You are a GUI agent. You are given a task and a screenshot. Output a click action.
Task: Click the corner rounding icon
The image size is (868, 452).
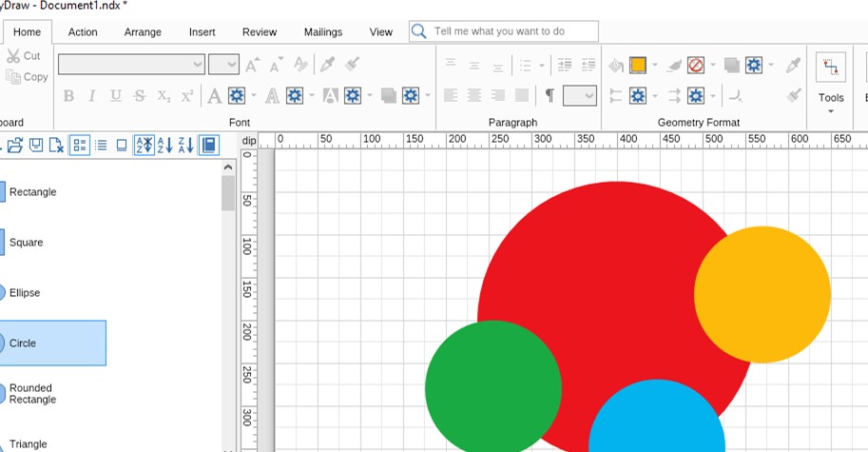coord(735,96)
